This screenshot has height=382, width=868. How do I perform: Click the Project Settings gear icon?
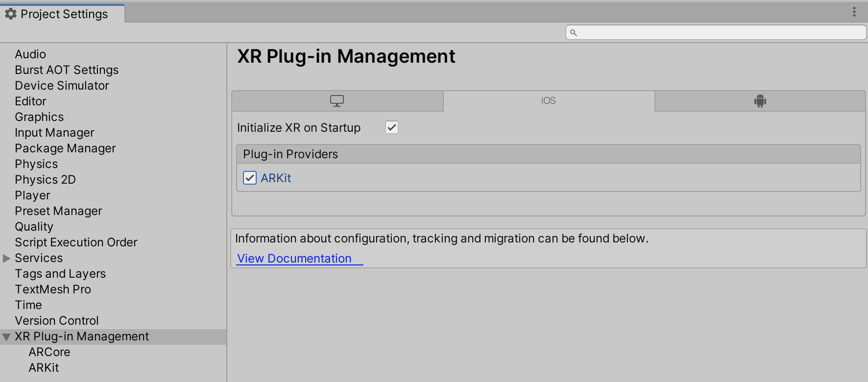click(11, 14)
